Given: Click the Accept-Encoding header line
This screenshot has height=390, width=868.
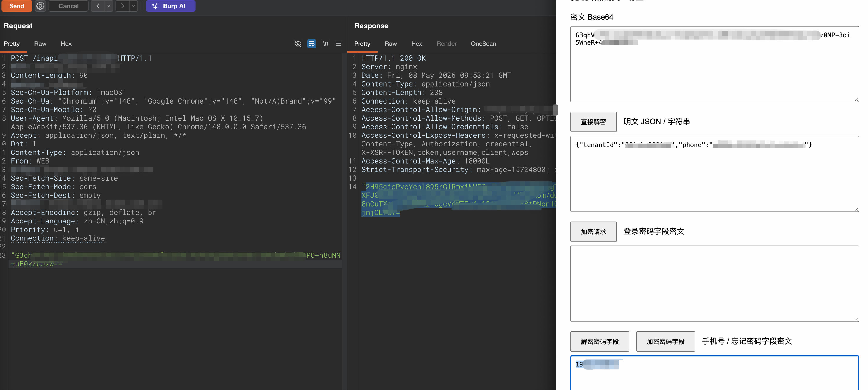Looking at the screenshot, I should (x=84, y=213).
